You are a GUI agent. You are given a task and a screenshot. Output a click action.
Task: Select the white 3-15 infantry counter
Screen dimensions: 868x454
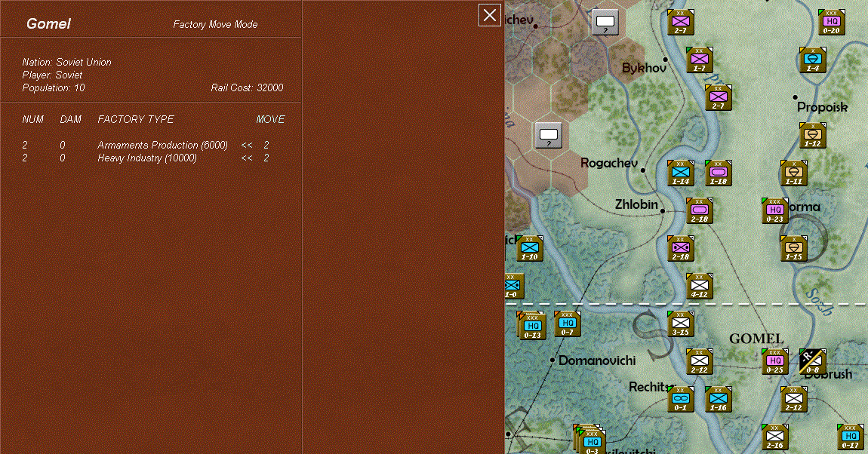[681, 324]
